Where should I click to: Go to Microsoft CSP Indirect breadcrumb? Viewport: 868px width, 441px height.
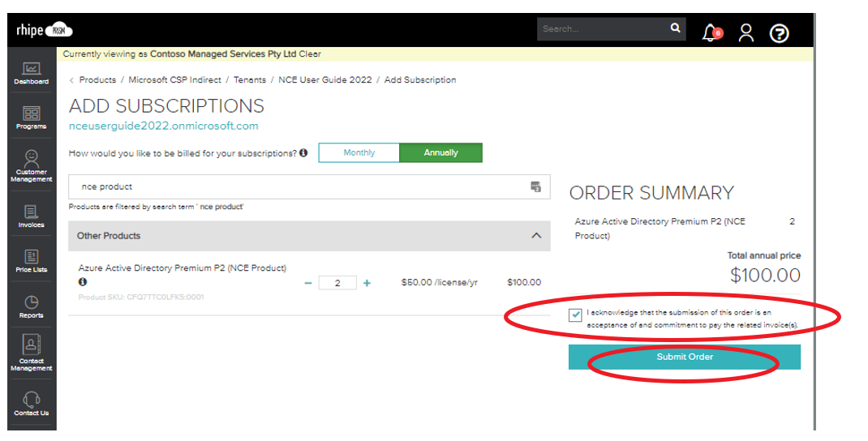pos(174,79)
